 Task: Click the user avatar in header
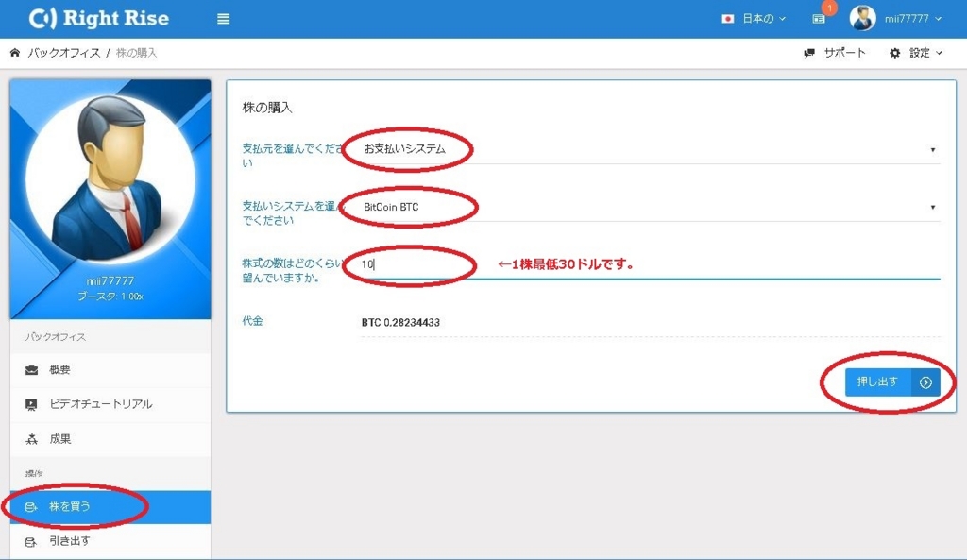(x=862, y=19)
